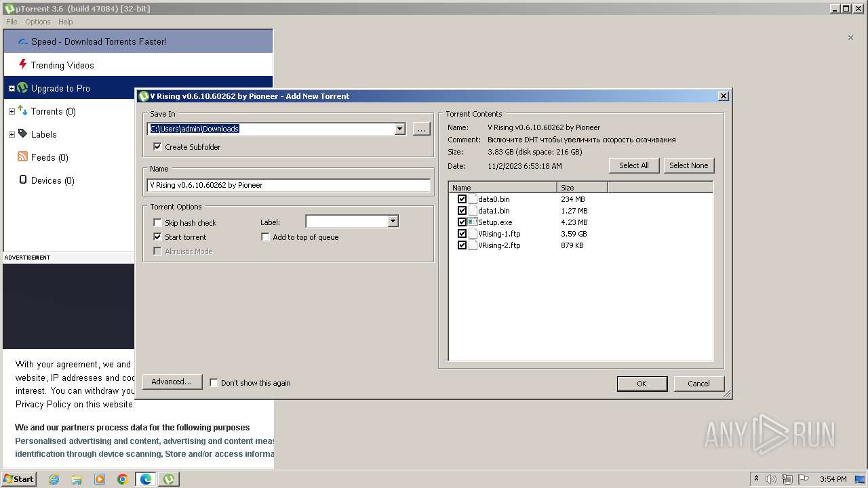Show hidden tray icons arrow

756,479
